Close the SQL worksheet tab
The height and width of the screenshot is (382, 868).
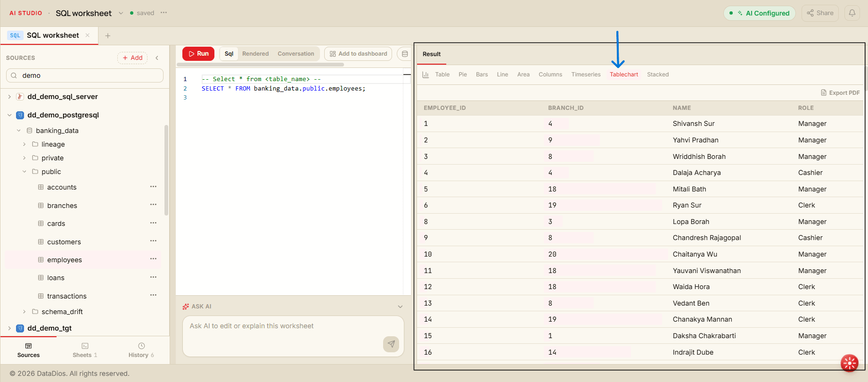[x=88, y=35]
